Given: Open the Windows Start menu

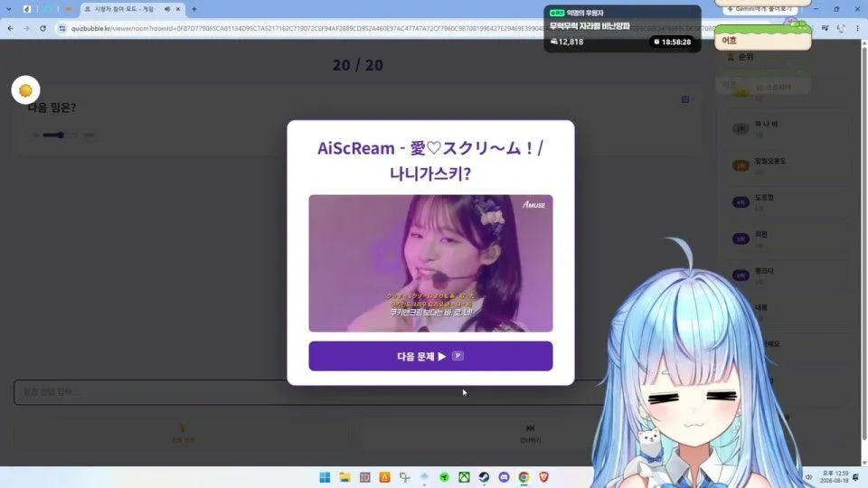Looking at the screenshot, I should tap(325, 477).
